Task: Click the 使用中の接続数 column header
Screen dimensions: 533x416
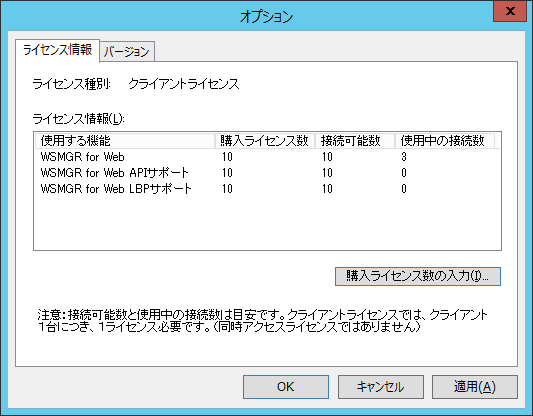Action: (445, 141)
